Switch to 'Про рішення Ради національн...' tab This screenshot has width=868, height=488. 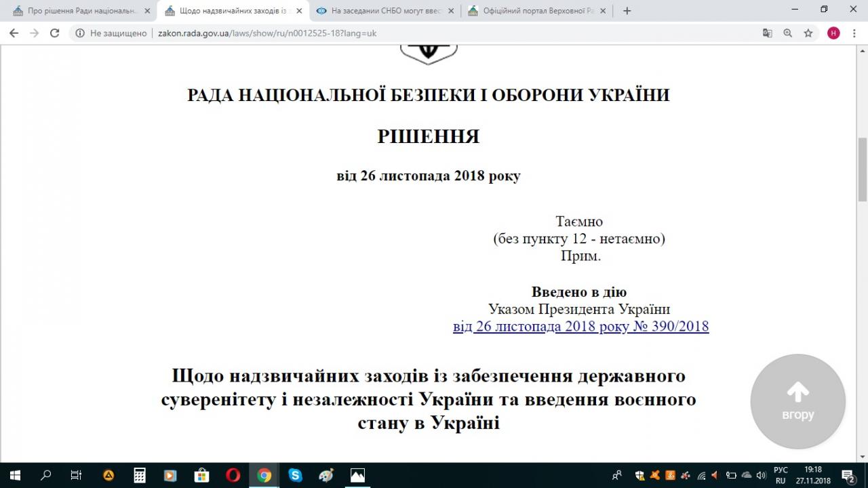pos(81,11)
